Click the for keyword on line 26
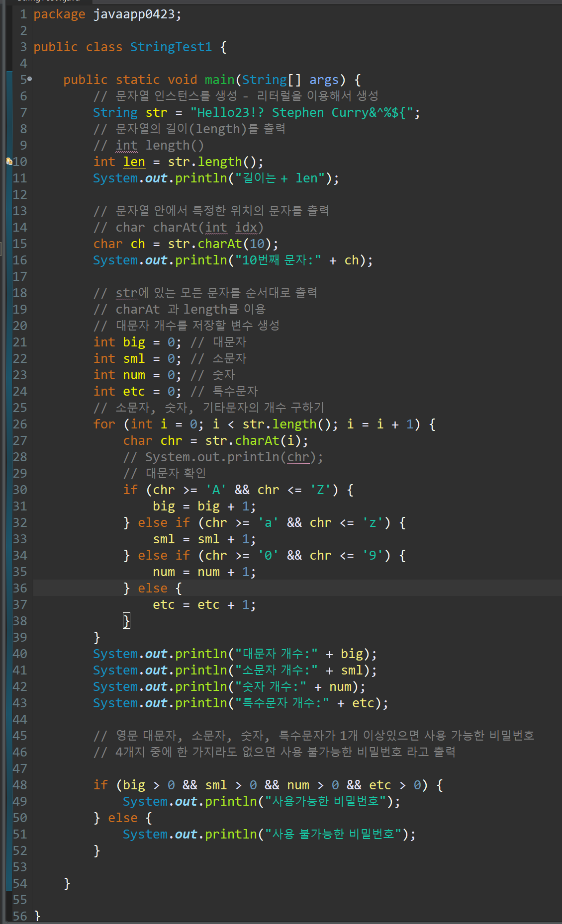Viewport: 562px width, 924px height. pyautogui.click(x=104, y=424)
